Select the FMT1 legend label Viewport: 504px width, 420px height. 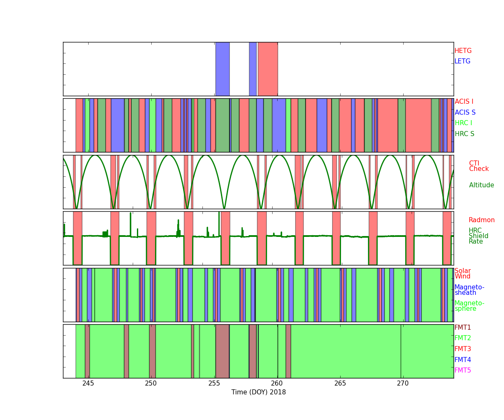click(462, 328)
